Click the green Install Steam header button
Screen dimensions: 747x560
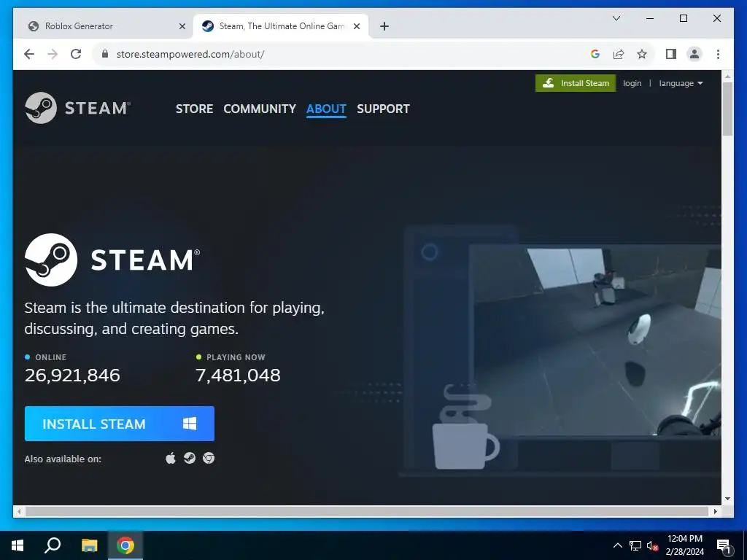click(576, 83)
